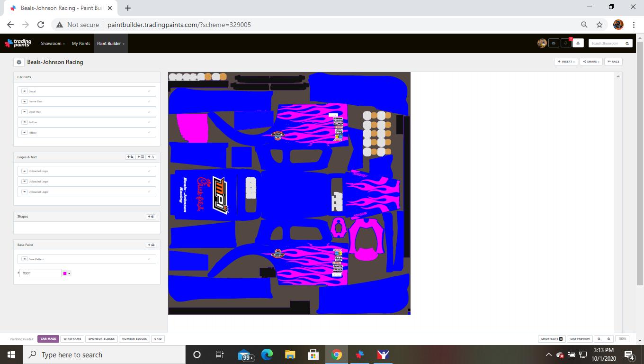The height and width of the screenshot is (364, 644).
Task: Click the Search Showroom field
Action: (x=606, y=43)
